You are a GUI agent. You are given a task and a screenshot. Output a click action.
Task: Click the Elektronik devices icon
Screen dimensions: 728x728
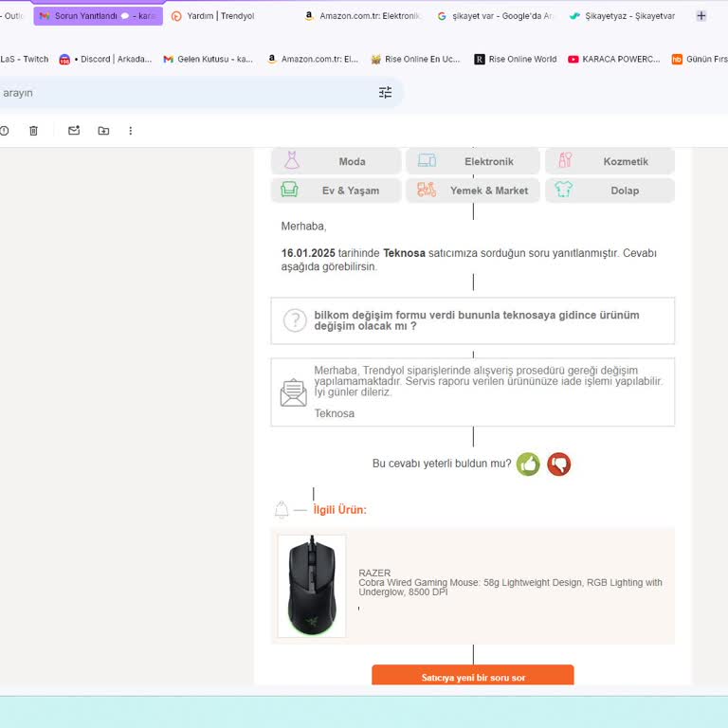point(427,160)
